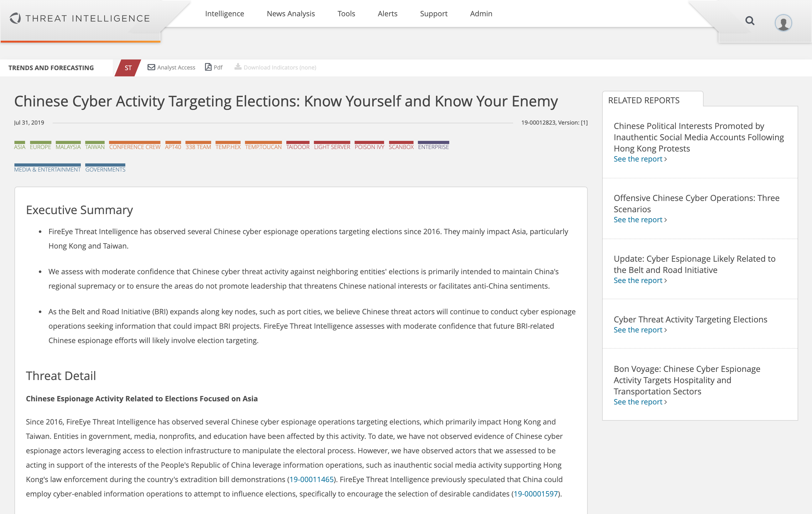
Task: Open the News Analysis menu
Action: [291, 13]
